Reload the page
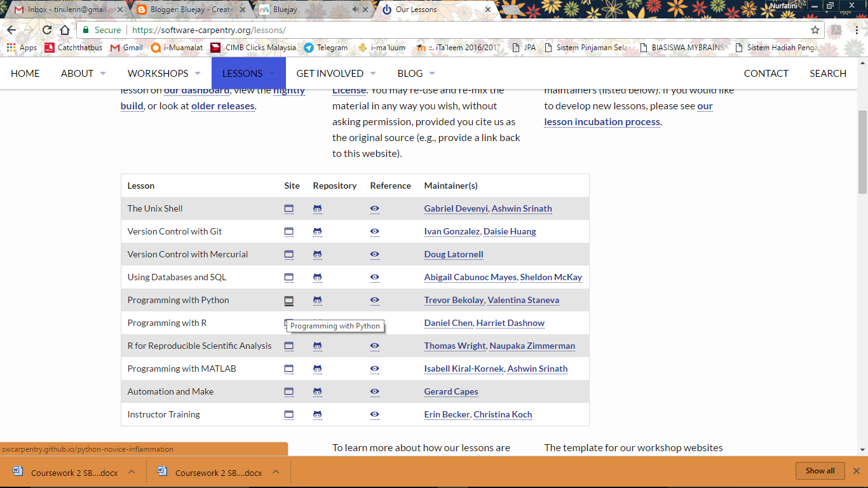 coord(47,30)
